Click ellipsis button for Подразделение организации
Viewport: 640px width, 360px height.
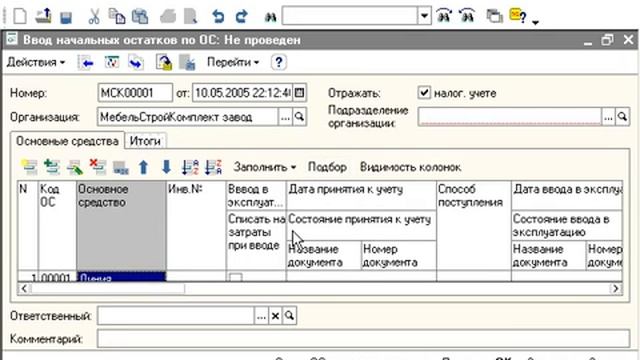point(608,117)
